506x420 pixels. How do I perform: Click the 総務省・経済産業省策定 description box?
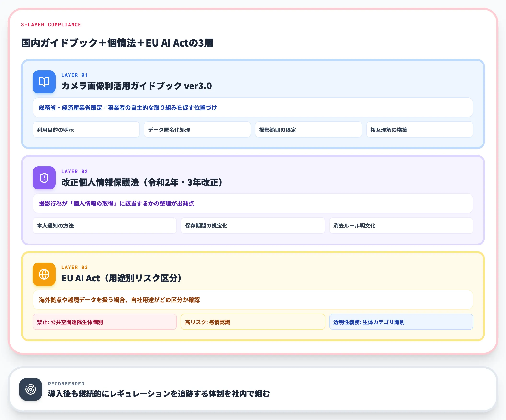tap(253, 108)
